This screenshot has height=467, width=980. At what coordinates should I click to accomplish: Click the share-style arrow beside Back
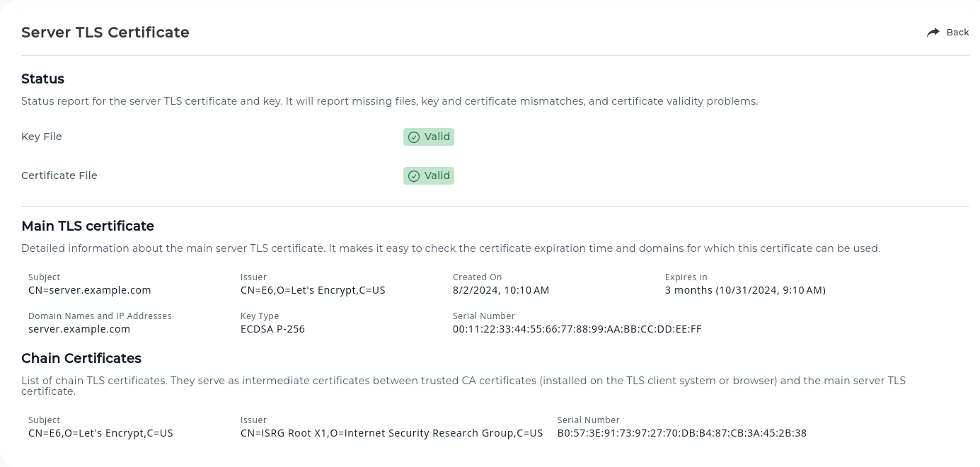pyautogui.click(x=933, y=32)
